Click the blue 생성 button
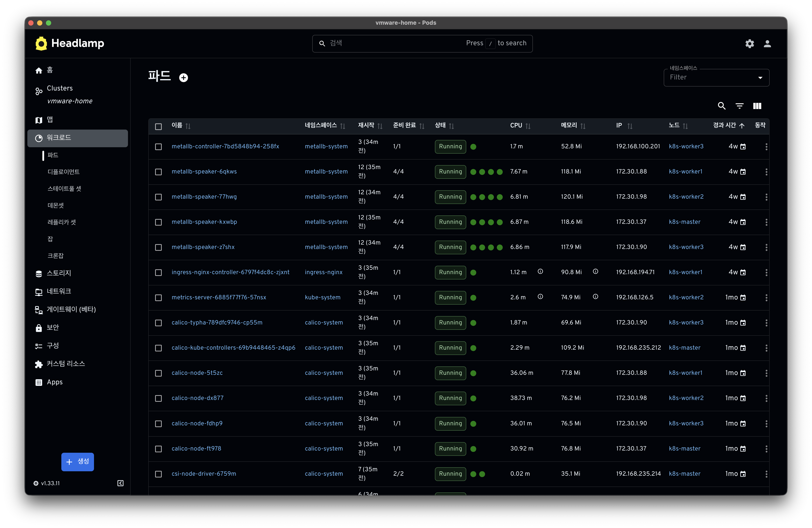This screenshot has height=528, width=812. coord(77,462)
